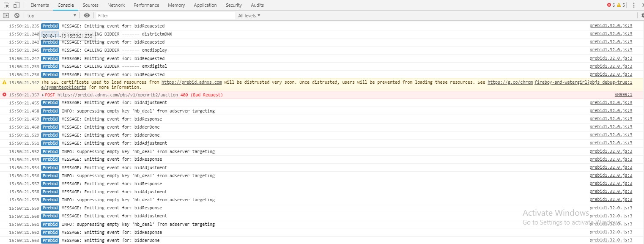Open the POST openrtb2/auction URL link

[118, 95]
